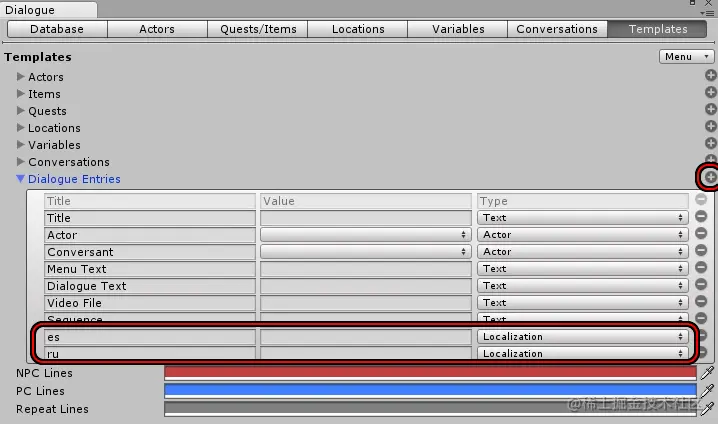This screenshot has width=718, height=427.
Task: Open the PC Lines blue color swatch
Action: point(430,391)
